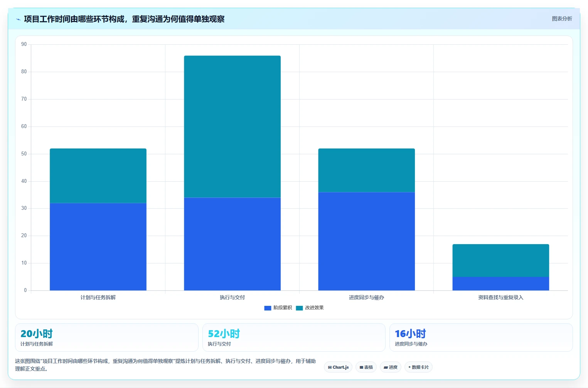Viewport: 588px width, 388px height.
Task: Click y-axis value 50
Action: click(24, 154)
